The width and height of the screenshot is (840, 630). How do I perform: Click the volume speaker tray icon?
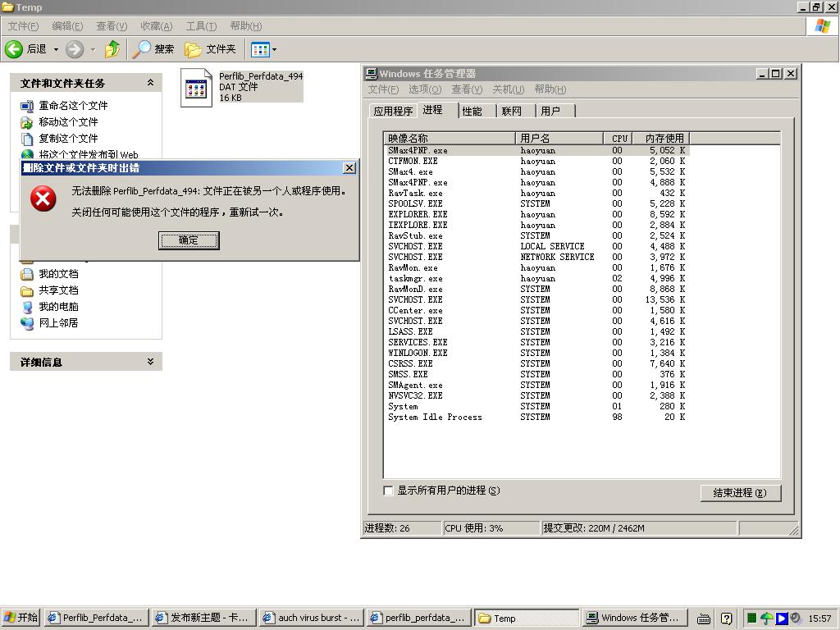[796, 619]
